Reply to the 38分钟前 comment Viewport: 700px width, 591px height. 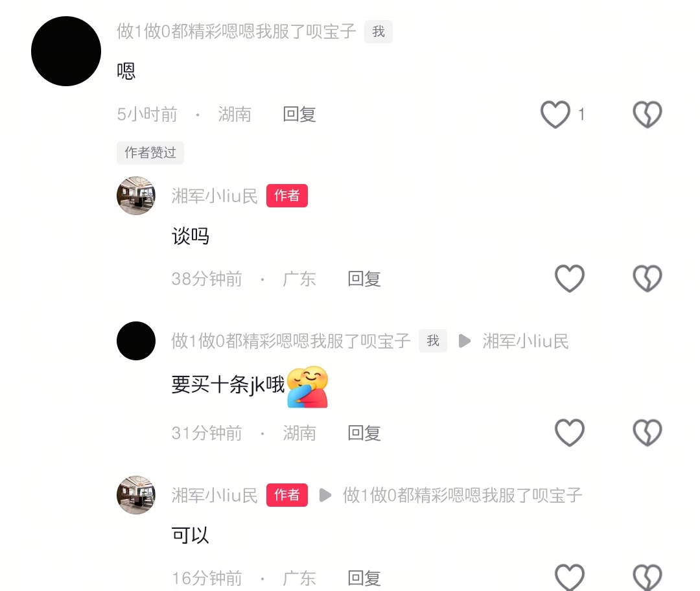pos(364,279)
